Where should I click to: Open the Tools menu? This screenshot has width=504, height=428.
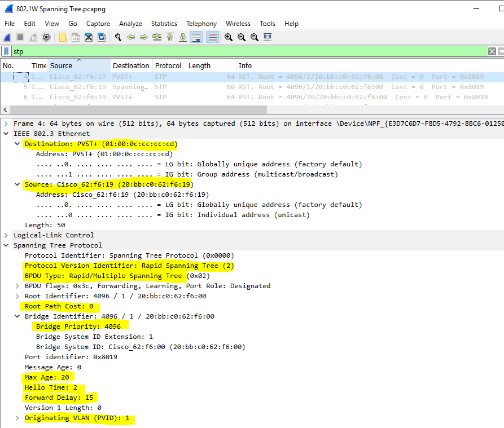coord(268,24)
